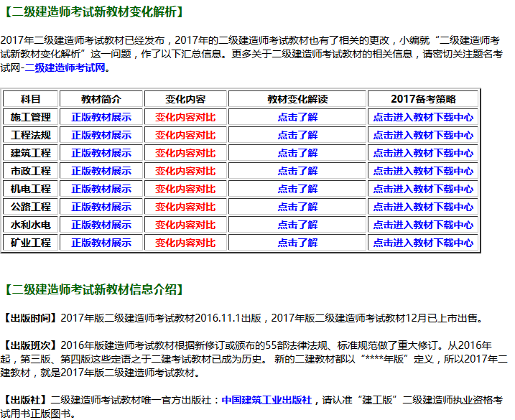Click 点击了解 in the 水利水电 row

point(297,225)
